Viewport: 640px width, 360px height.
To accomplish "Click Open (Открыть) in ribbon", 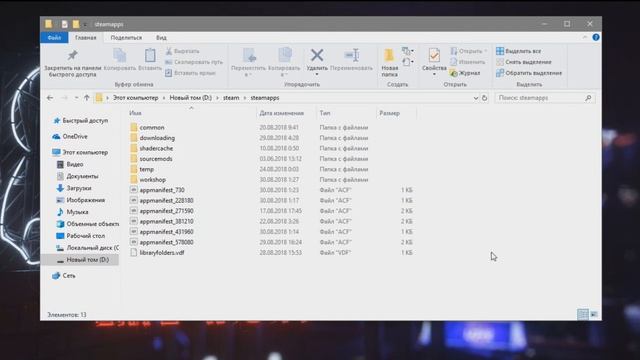I will point(469,51).
